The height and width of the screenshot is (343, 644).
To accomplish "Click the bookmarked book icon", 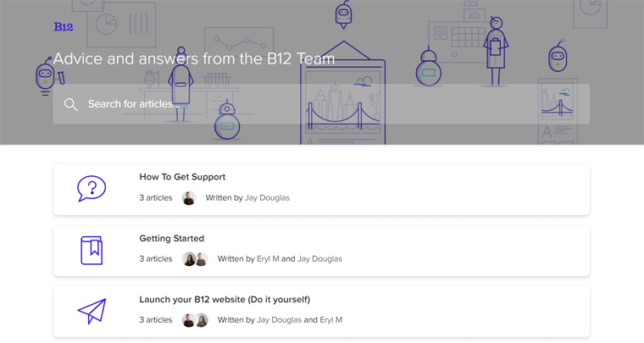I will point(92,251).
